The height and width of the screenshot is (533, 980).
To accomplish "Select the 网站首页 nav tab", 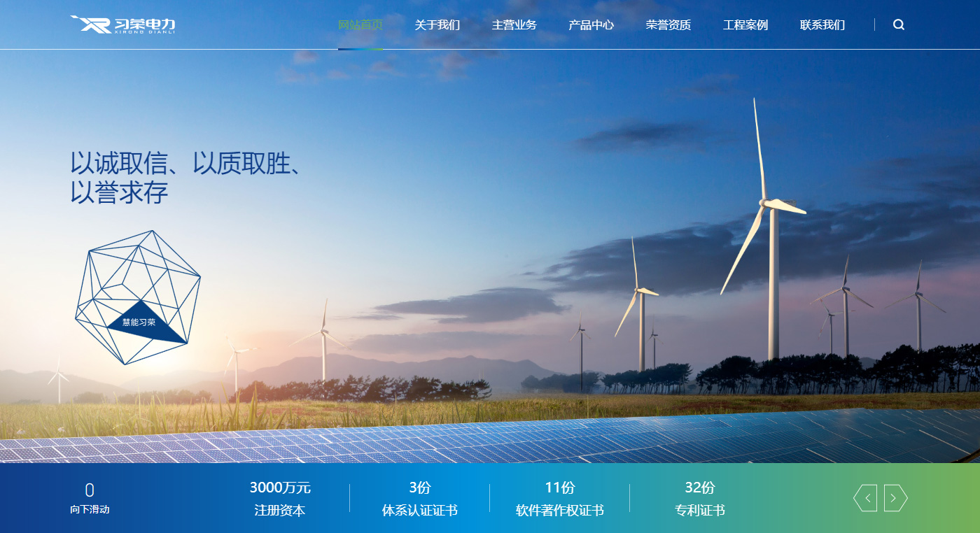I will coord(360,25).
